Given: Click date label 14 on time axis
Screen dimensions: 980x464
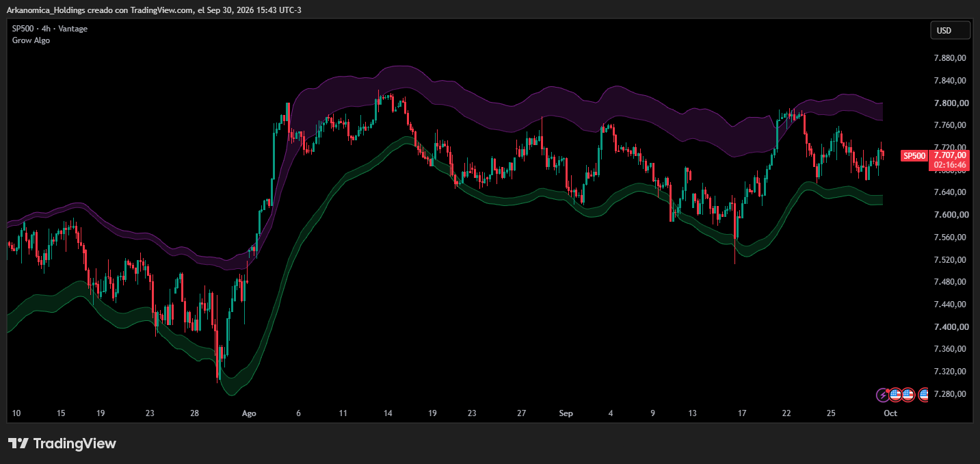Looking at the screenshot, I should pyautogui.click(x=388, y=413).
